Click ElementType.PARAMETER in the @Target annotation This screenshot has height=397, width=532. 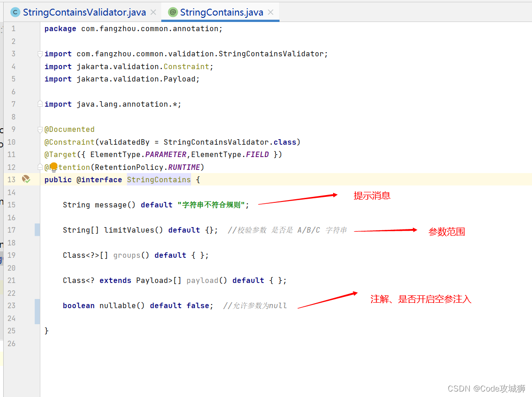[138, 155]
